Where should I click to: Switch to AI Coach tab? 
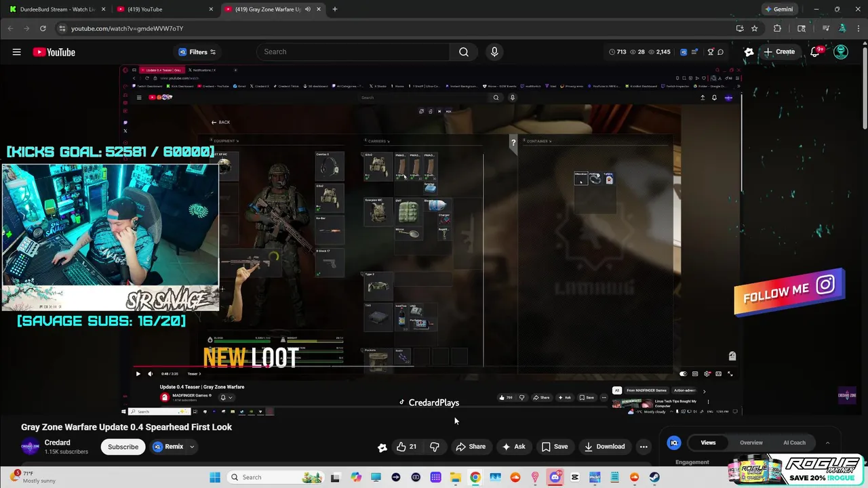click(x=794, y=443)
